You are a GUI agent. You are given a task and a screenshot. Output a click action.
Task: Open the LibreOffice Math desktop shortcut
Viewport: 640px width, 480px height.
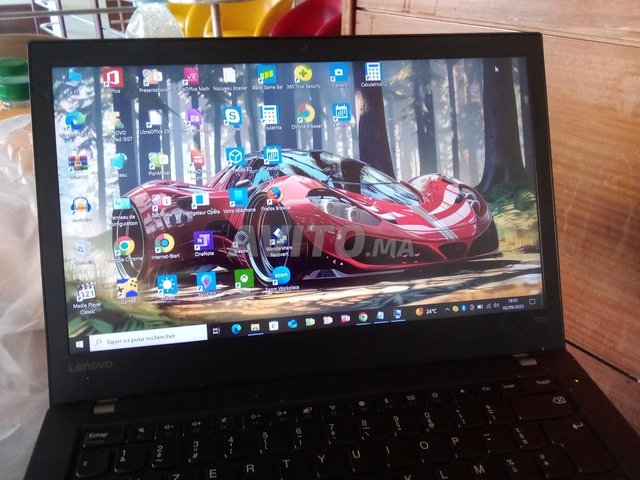point(191,79)
